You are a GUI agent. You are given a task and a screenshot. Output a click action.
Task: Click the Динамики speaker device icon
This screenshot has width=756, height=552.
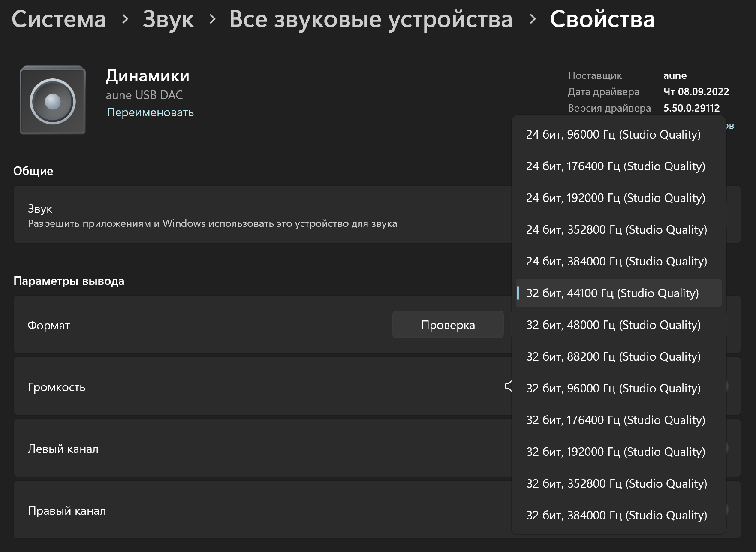click(53, 100)
